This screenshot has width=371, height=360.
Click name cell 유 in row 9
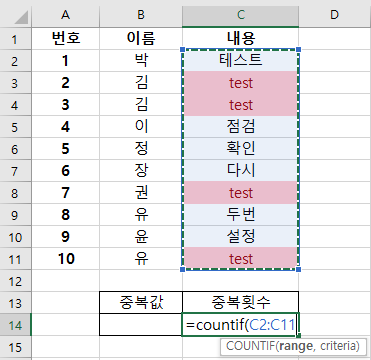tap(141, 215)
